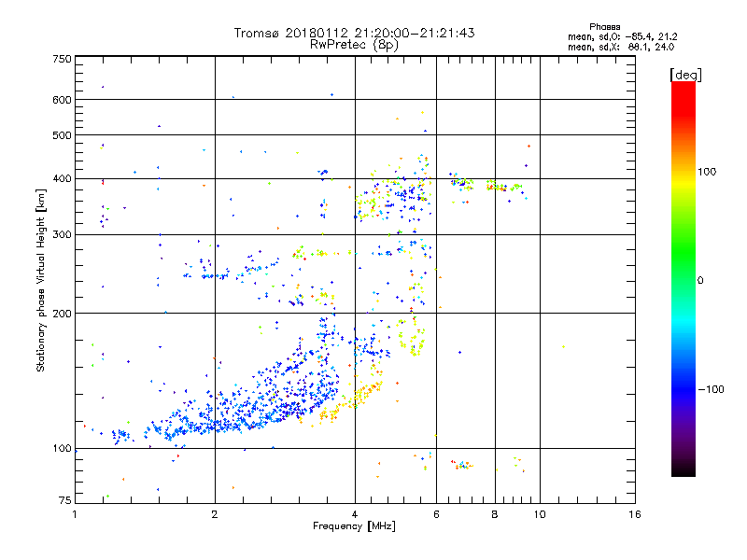Click the colorbar tick label '100'
This screenshot has height=560, width=747.
pos(707,172)
